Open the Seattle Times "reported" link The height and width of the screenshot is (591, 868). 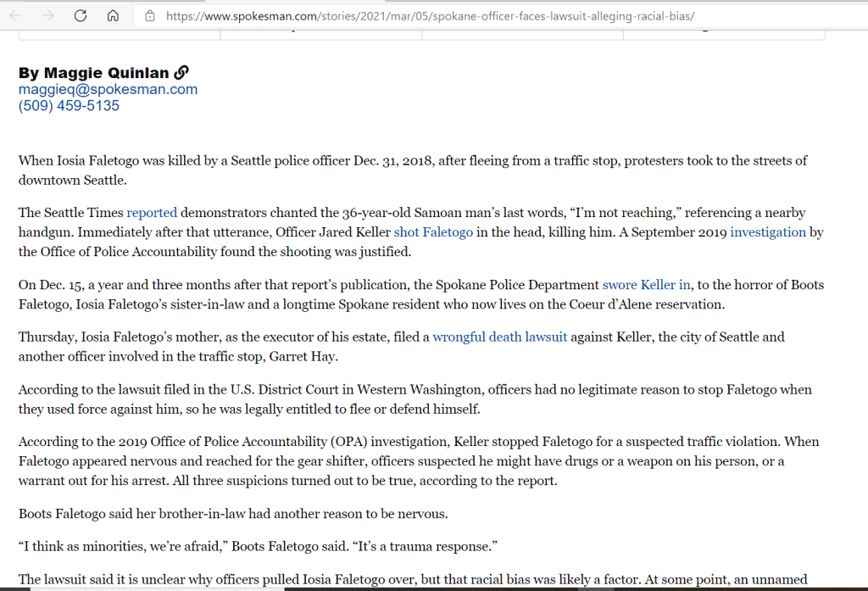[x=152, y=213]
